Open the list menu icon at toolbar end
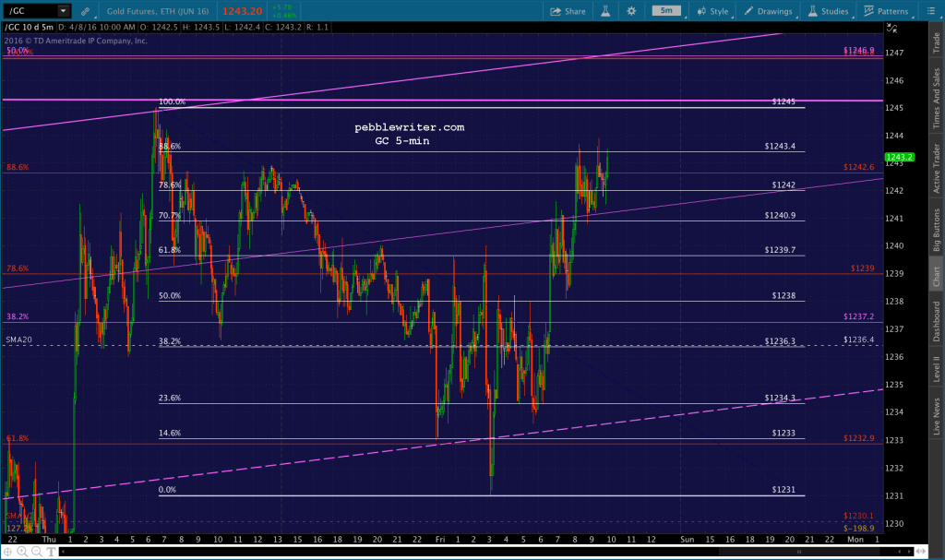This screenshot has height=560, width=945. tap(930, 11)
